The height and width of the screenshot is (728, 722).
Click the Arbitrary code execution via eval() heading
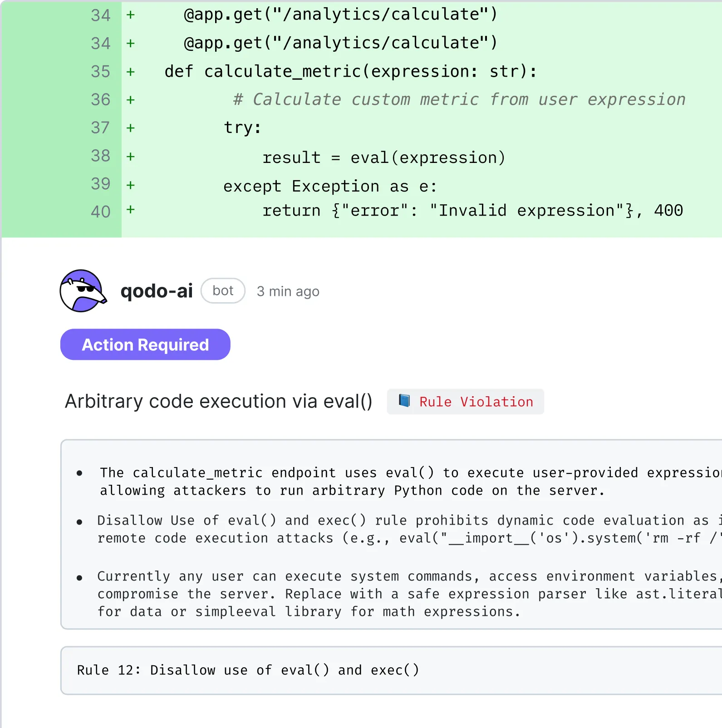(x=218, y=401)
